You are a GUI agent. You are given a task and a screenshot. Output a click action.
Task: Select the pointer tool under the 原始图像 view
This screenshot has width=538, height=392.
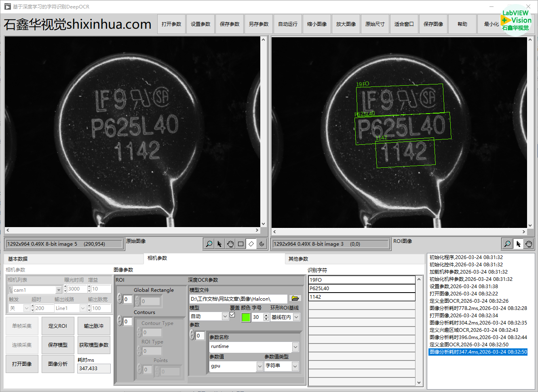[219, 244]
